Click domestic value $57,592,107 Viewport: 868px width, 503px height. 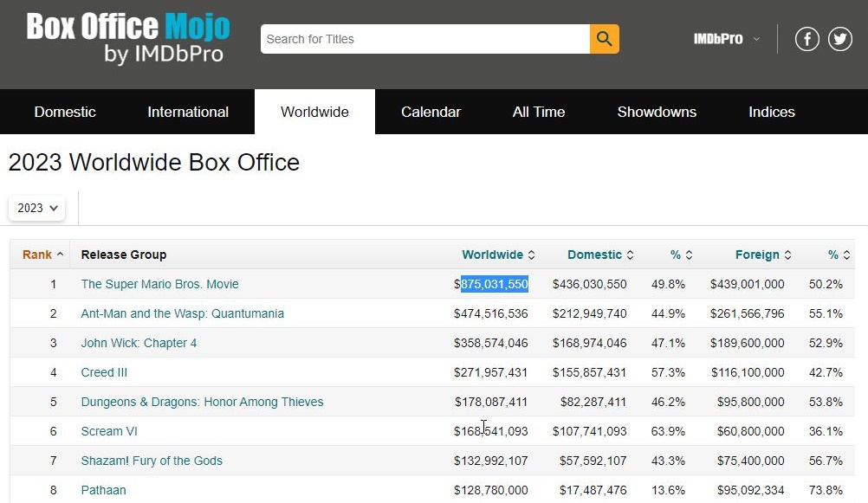point(593,461)
